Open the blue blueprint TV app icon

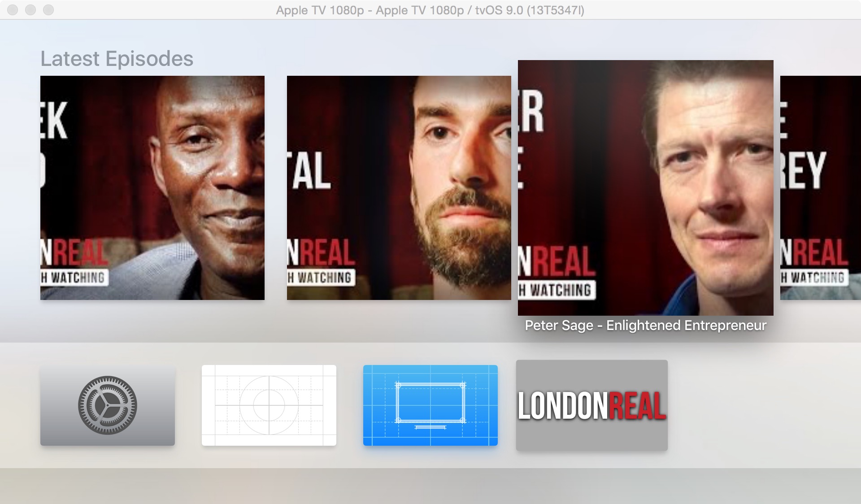(430, 405)
